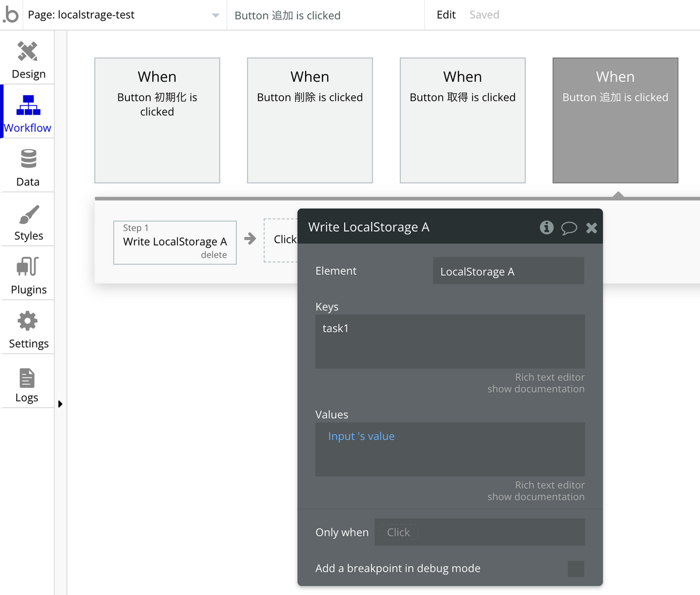Open the Styles tab
Image resolution: width=700 pixels, height=595 pixels.
pyautogui.click(x=28, y=222)
